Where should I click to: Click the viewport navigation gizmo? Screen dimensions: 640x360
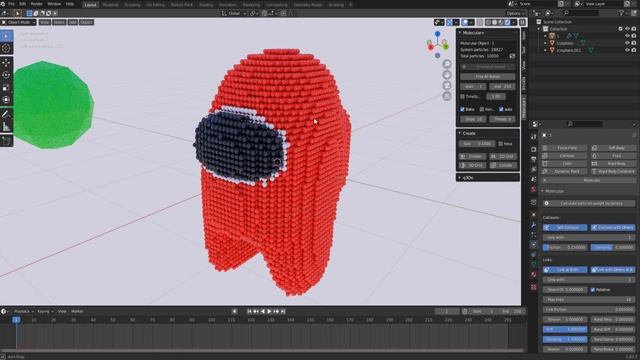pyautogui.click(x=438, y=44)
